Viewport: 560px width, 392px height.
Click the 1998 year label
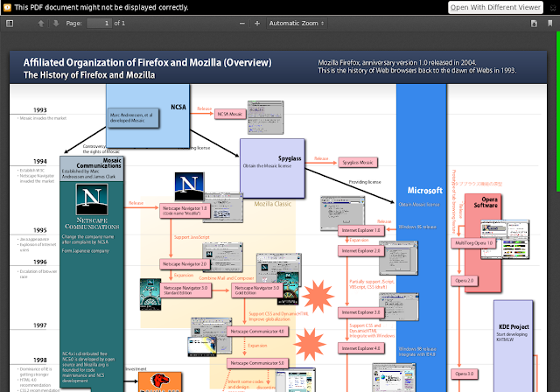40,360
